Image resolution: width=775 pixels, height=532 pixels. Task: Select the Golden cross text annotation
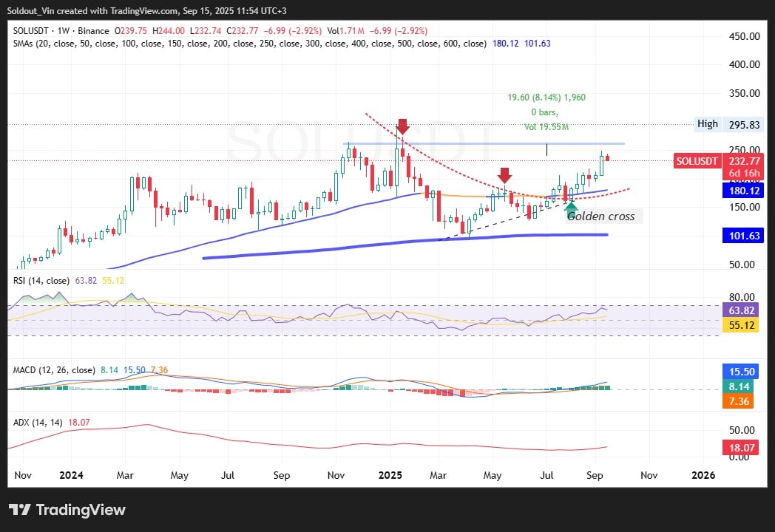pos(600,216)
